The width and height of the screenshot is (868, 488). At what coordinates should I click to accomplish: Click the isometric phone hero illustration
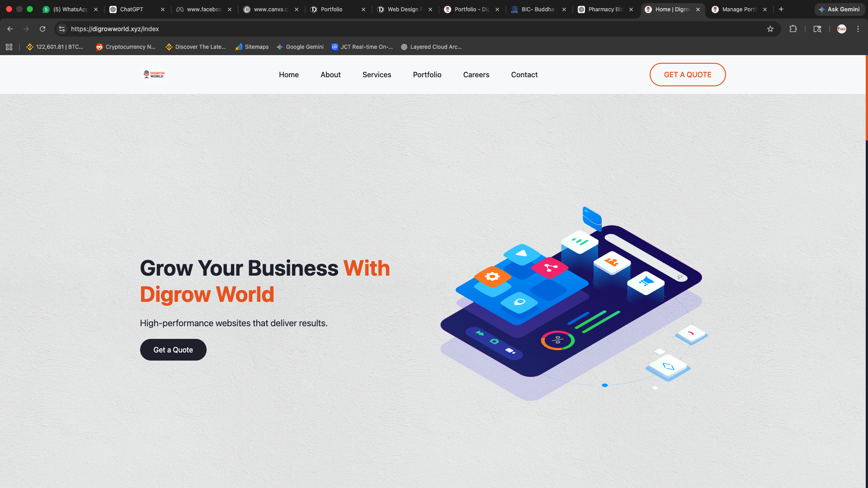pyautogui.click(x=574, y=304)
